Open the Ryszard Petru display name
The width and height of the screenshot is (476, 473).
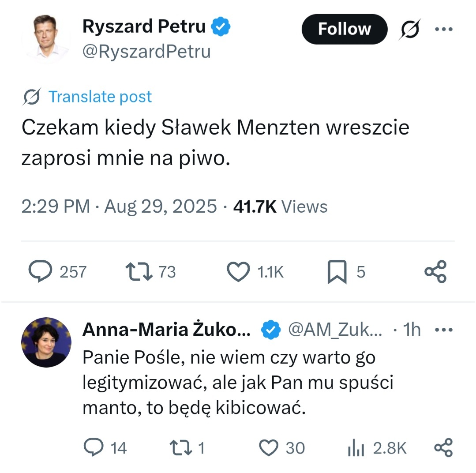click(x=144, y=27)
